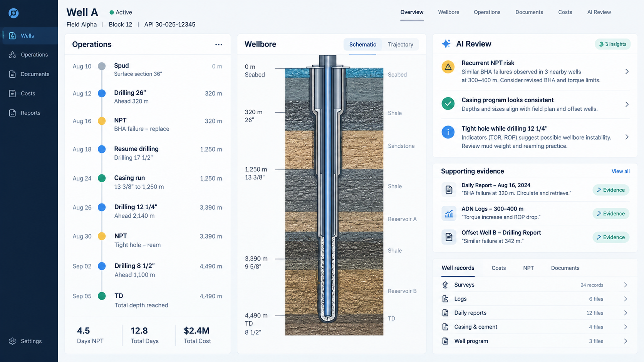Select the Aug 10 Spud timeline marker
The height and width of the screenshot is (362, 644).
click(x=102, y=66)
